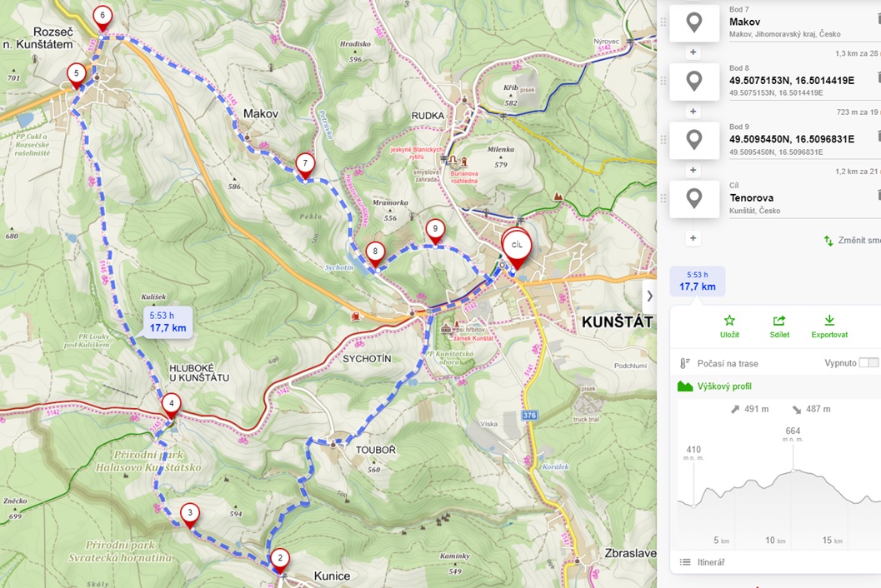881x588 pixels.
Task: Collapse the side panel with chevron arrow
Action: 649,296
